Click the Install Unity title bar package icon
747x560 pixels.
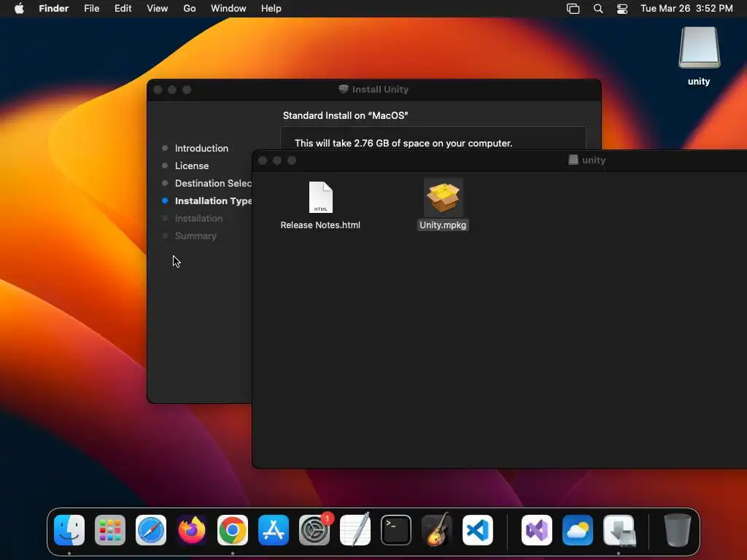click(x=344, y=89)
